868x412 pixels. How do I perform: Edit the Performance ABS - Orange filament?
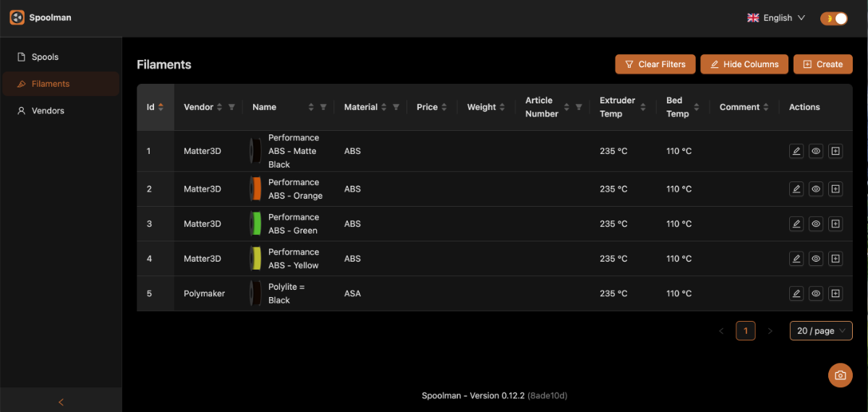coord(796,189)
